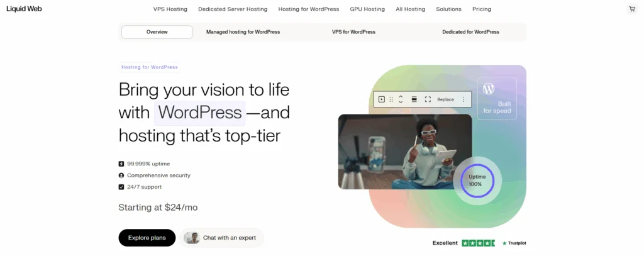
Task: Click the lightning bolt uptime icon
Action: 121,164
